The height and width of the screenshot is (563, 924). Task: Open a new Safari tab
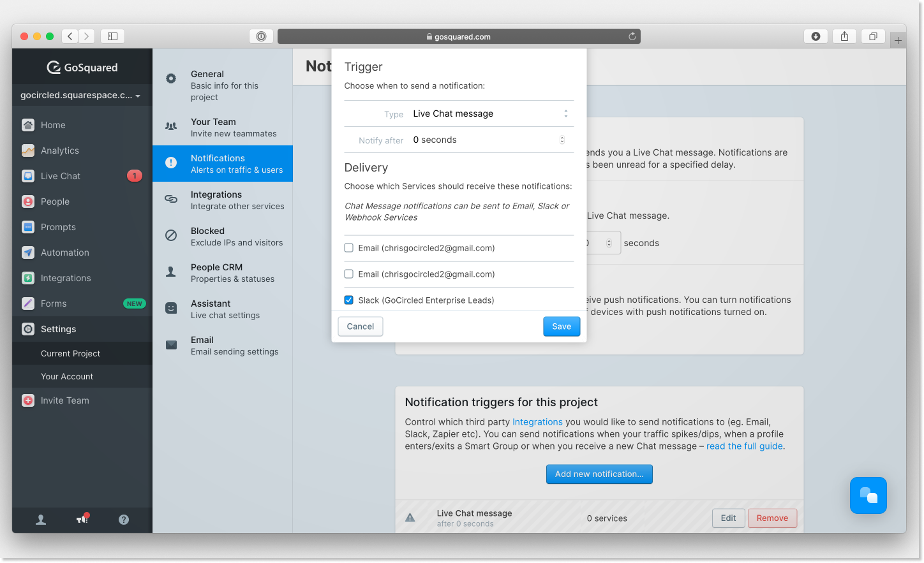898,40
